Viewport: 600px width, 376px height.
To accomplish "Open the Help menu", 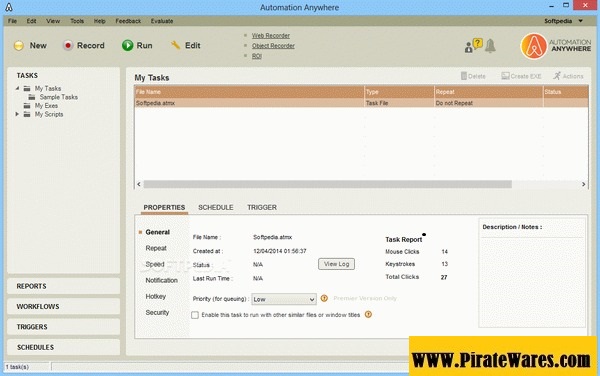I will point(99,21).
